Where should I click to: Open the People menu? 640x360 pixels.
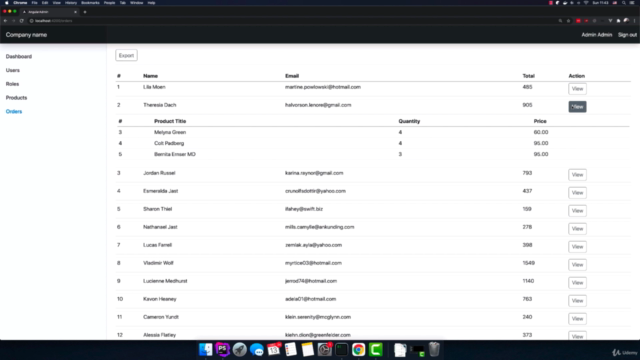(109, 3)
